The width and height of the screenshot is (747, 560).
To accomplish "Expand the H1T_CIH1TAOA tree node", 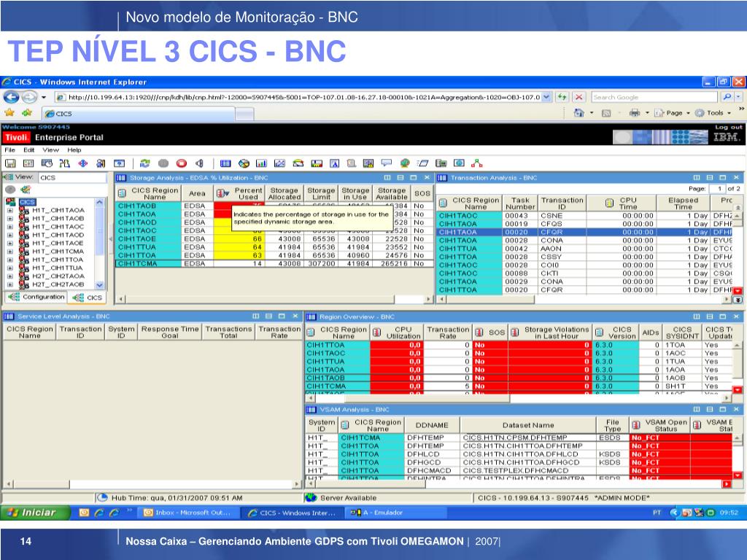I will coord(10,210).
